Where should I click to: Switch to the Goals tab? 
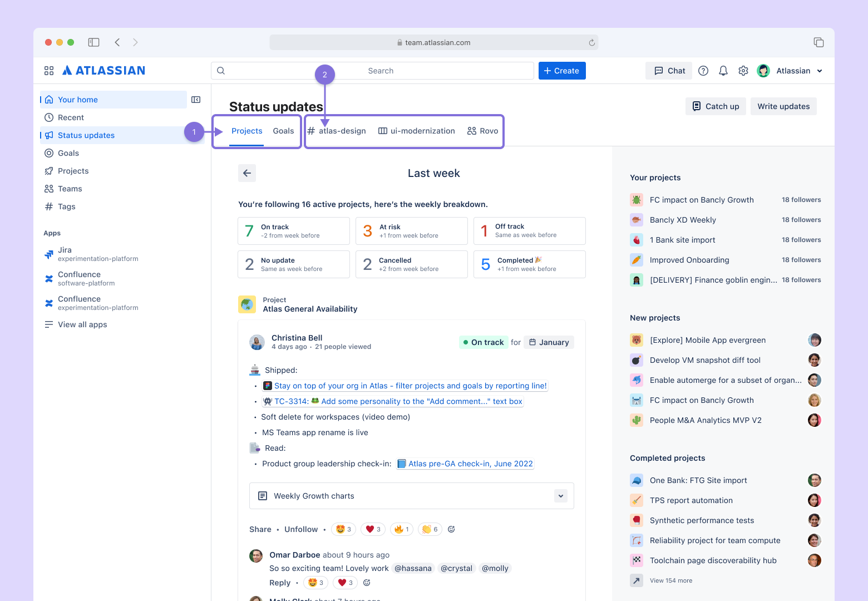283,130
